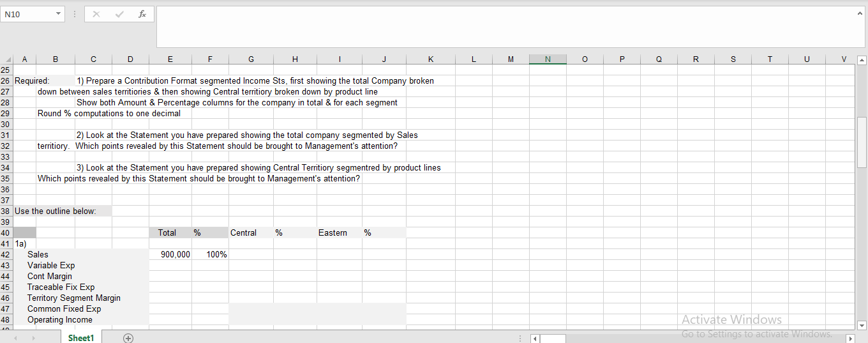Click vertical scrollbar up arrow
Viewport: 868px width, 343px height.
(861, 60)
